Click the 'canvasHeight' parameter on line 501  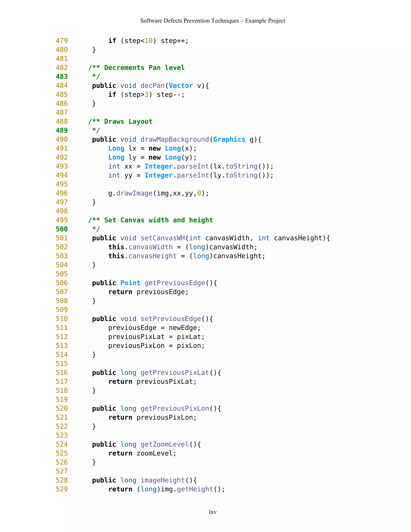coord(298,238)
